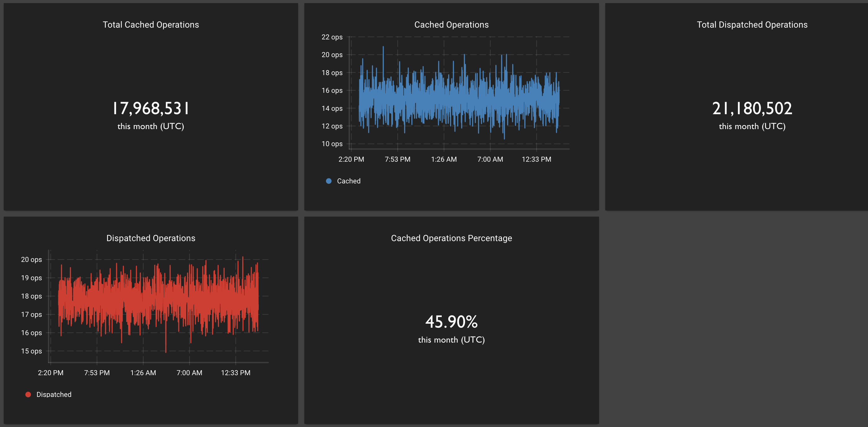This screenshot has height=427, width=868.
Task: Select the Cached Operations Percentage title
Action: (451, 238)
